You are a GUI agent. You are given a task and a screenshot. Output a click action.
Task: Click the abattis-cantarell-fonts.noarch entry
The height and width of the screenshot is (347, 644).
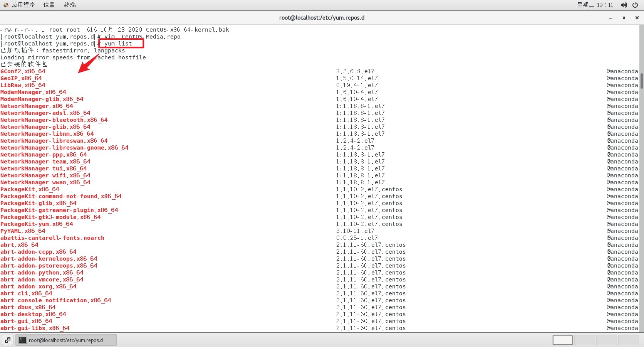52,238
